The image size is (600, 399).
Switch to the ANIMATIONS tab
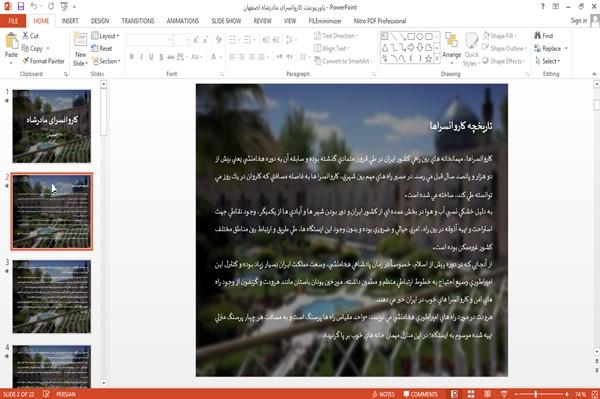[x=183, y=21]
